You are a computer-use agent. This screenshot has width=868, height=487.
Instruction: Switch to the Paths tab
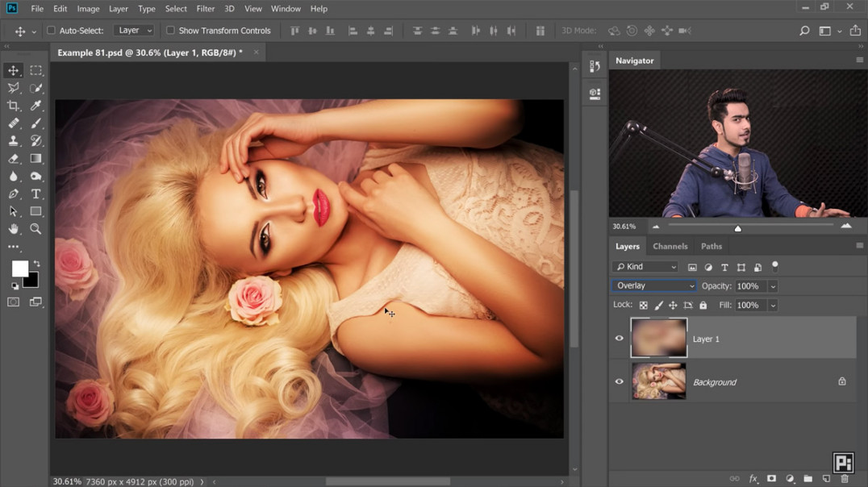[712, 246]
